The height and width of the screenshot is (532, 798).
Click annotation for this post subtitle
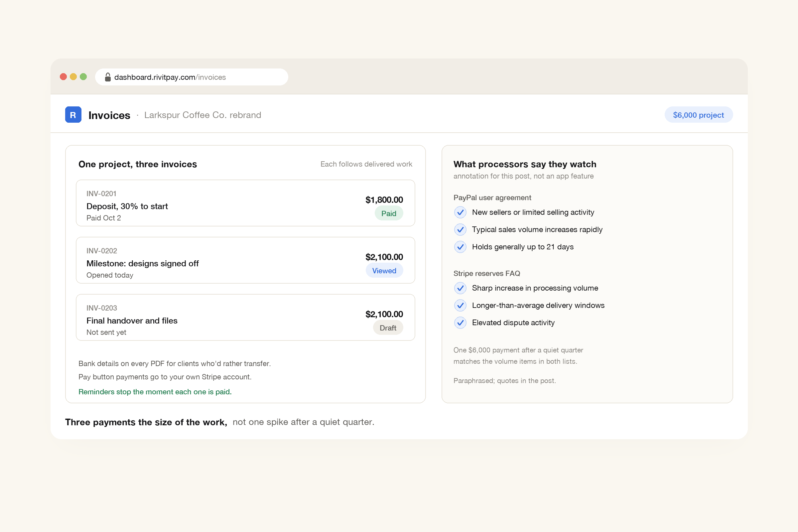click(523, 176)
